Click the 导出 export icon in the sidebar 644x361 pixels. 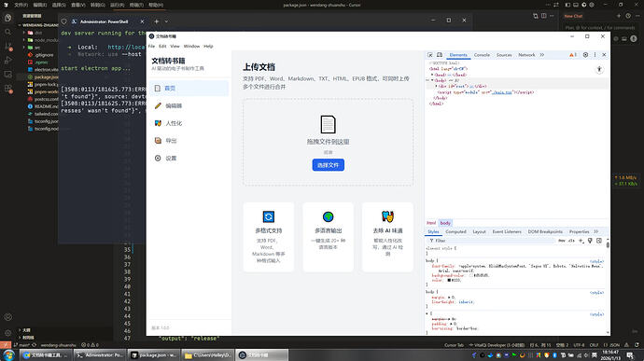[158, 141]
